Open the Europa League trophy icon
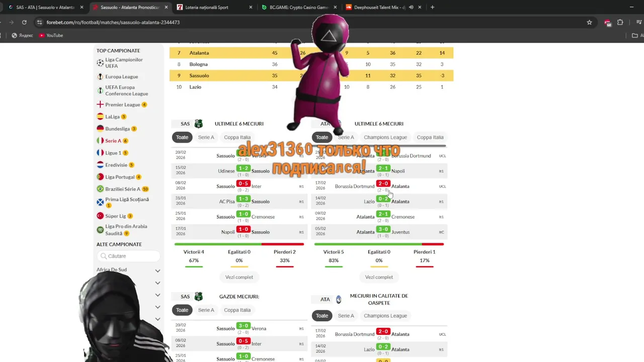Viewport: 644px width, 362px height. (x=100, y=77)
